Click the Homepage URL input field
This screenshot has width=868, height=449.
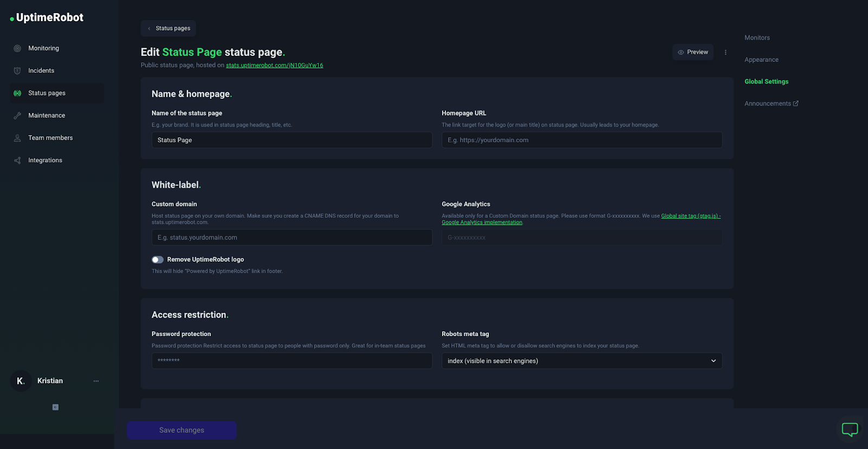[x=582, y=140]
